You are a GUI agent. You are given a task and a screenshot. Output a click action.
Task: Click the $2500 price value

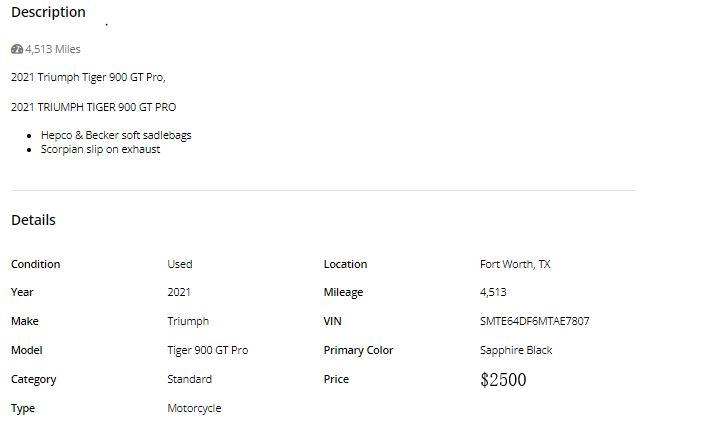(503, 380)
